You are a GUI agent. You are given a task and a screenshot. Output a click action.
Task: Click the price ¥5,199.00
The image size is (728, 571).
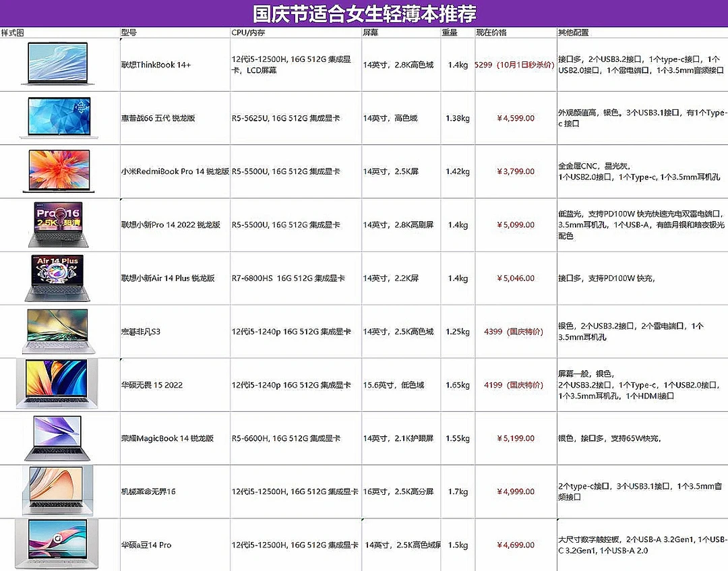[x=516, y=439]
